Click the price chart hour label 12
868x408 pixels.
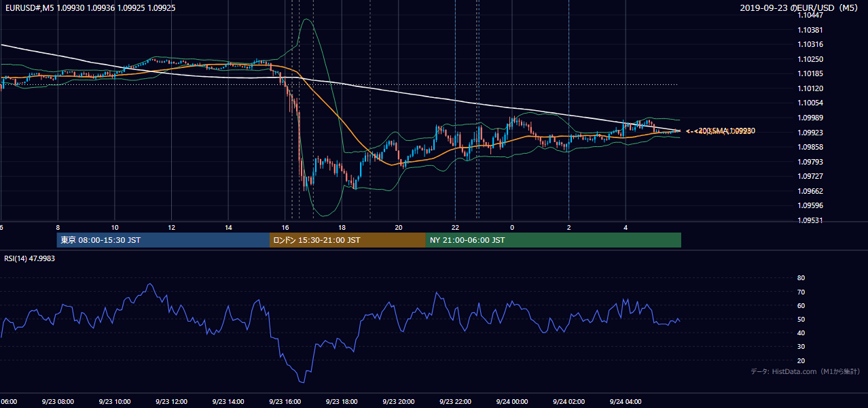coord(172,227)
